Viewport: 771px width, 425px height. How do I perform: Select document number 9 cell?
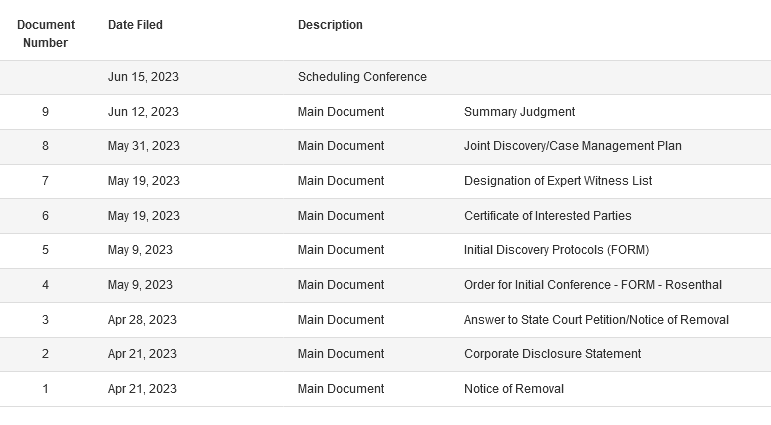pos(45,112)
